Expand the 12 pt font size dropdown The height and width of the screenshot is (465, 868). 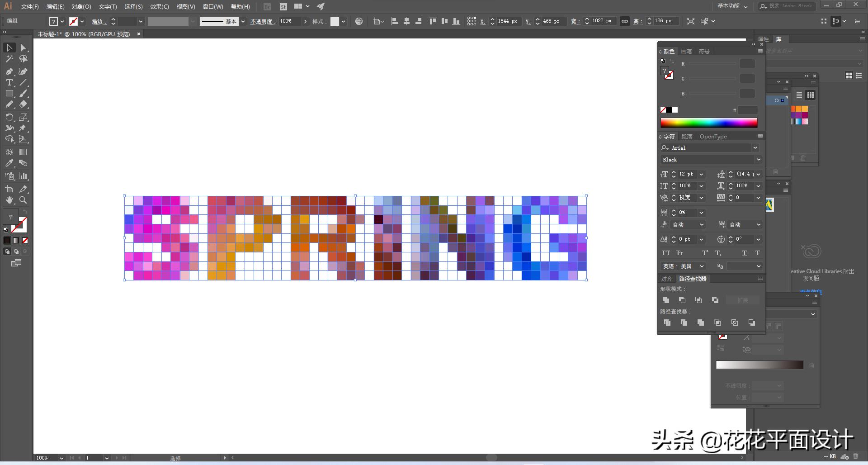[x=702, y=174]
